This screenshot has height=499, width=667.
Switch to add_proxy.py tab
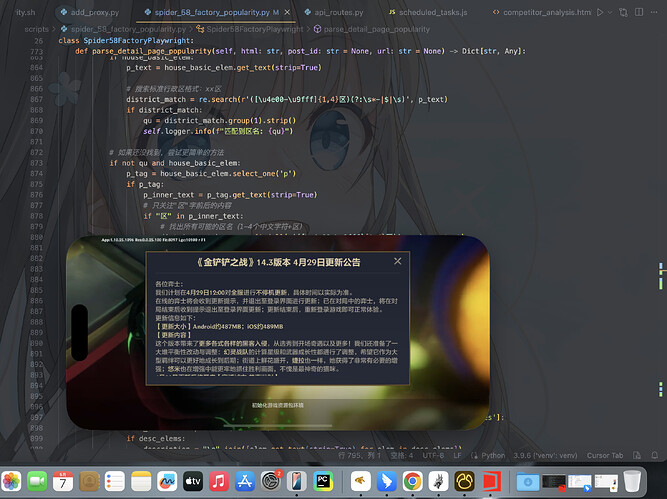tap(90, 12)
